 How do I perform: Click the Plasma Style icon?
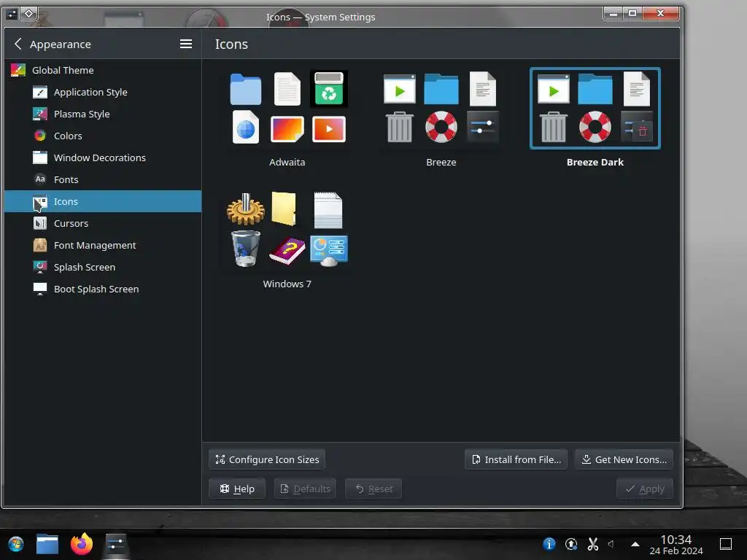[x=40, y=114]
